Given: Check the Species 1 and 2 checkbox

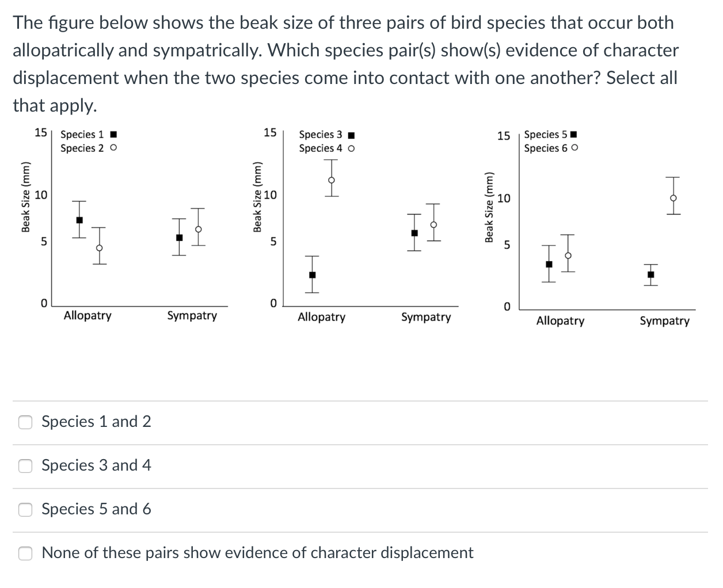Looking at the screenshot, I should tap(25, 422).
